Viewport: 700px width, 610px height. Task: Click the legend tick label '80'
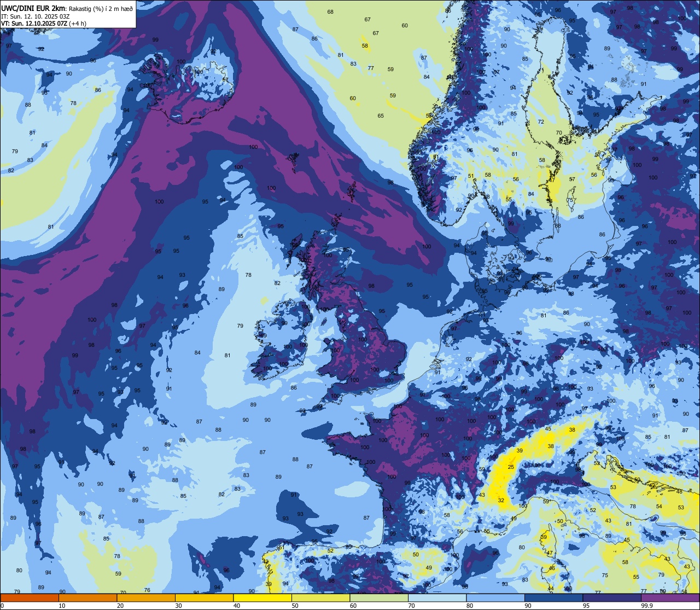point(470,606)
